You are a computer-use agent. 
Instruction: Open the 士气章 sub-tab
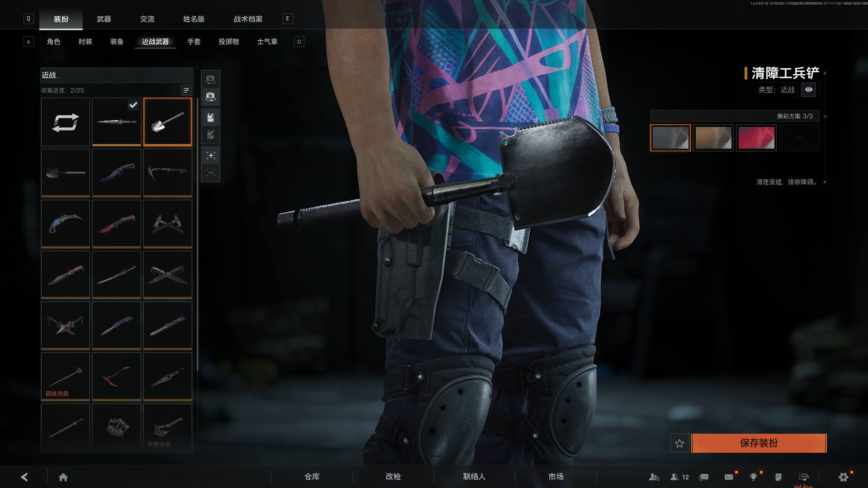click(267, 42)
